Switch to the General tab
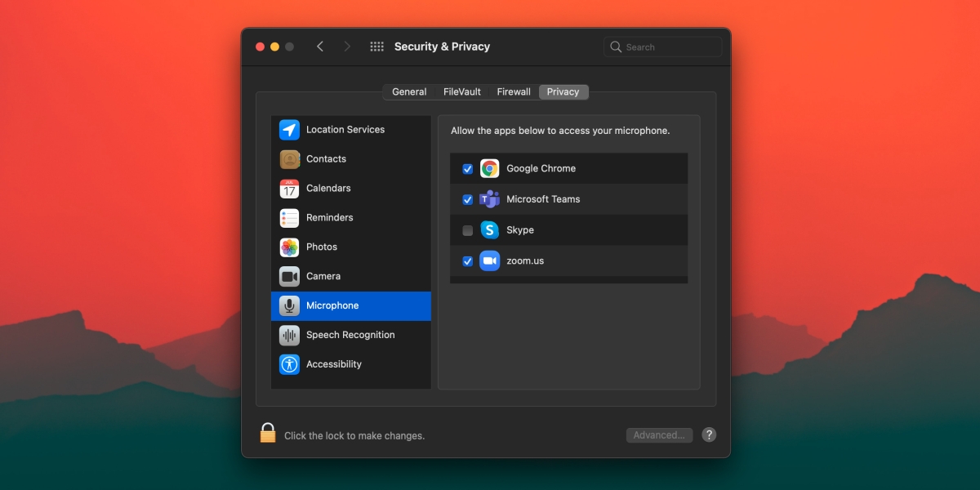 (x=409, y=92)
